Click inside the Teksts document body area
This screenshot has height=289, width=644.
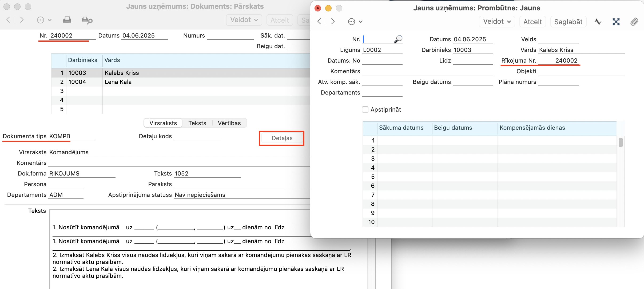[x=208, y=249]
